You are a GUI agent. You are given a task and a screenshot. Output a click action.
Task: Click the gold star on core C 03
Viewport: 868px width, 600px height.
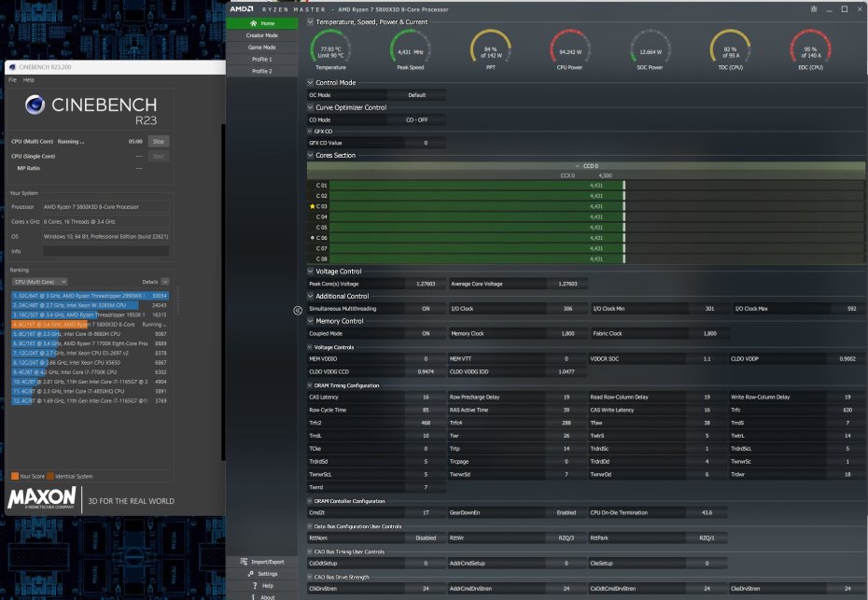click(x=312, y=205)
